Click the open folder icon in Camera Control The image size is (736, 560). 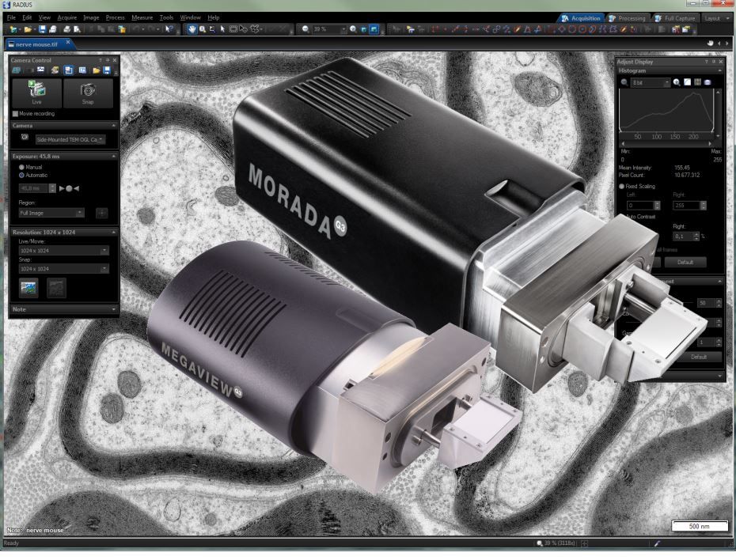[x=97, y=70]
